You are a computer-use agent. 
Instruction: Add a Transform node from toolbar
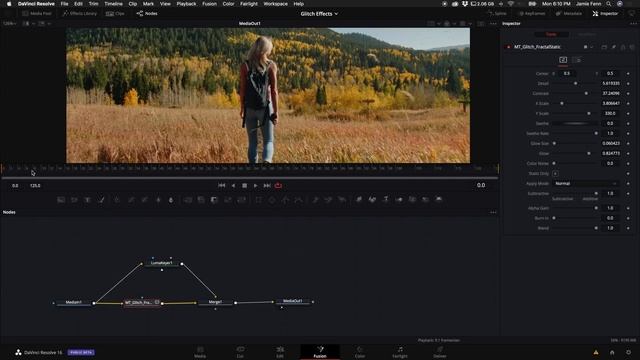click(x=242, y=200)
